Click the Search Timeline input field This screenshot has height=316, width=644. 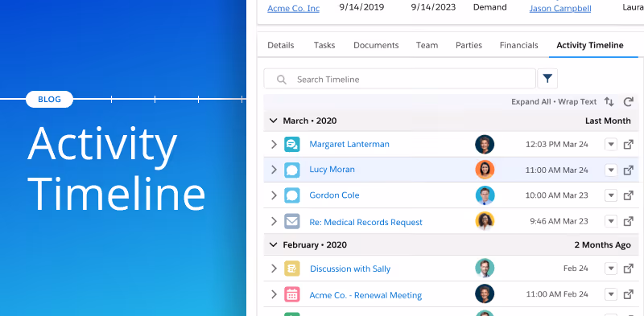pyautogui.click(x=399, y=79)
